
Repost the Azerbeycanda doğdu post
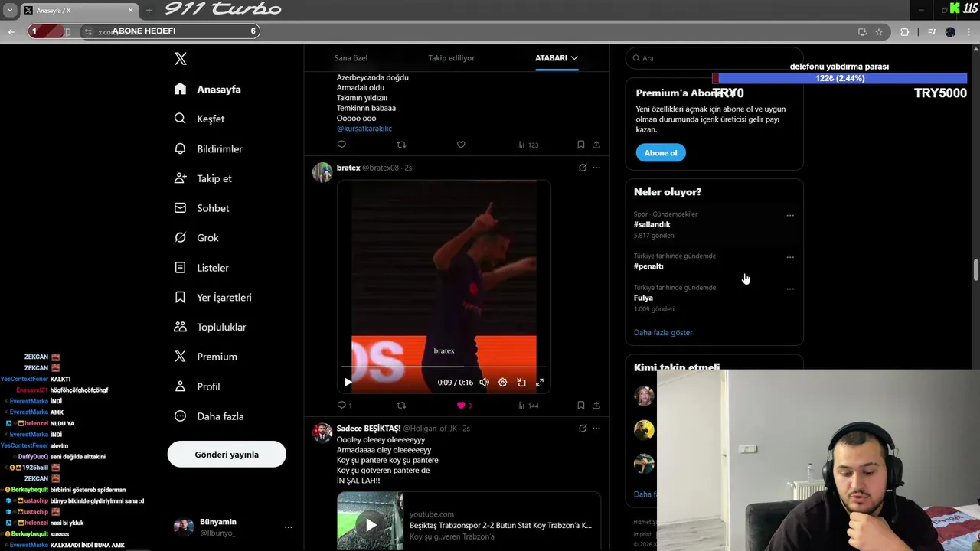coord(401,145)
